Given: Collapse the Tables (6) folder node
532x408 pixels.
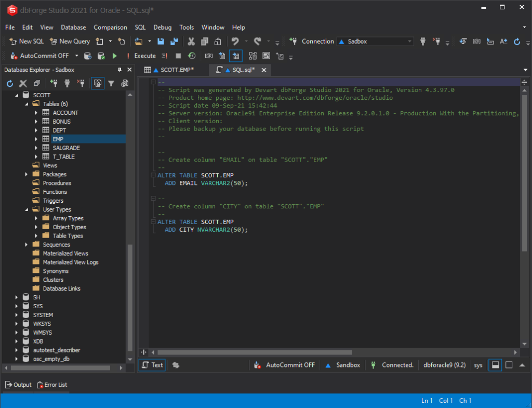Looking at the screenshot, I should tap(26, 104).
